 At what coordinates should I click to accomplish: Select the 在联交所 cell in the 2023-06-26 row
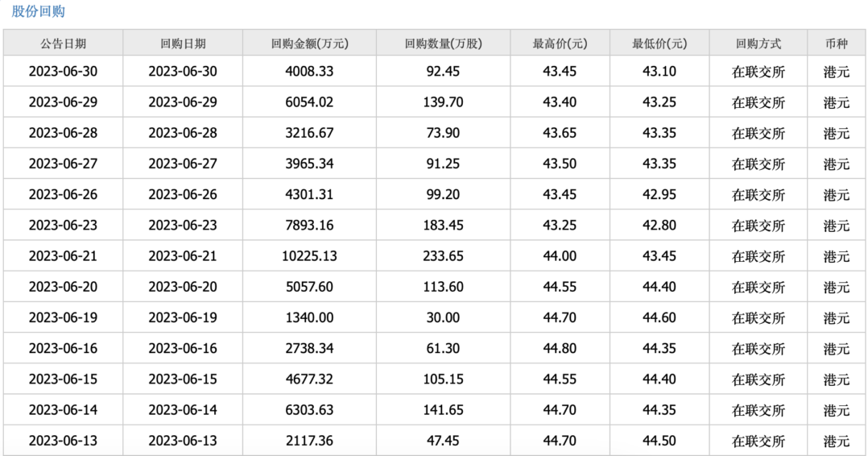[758, 194]
